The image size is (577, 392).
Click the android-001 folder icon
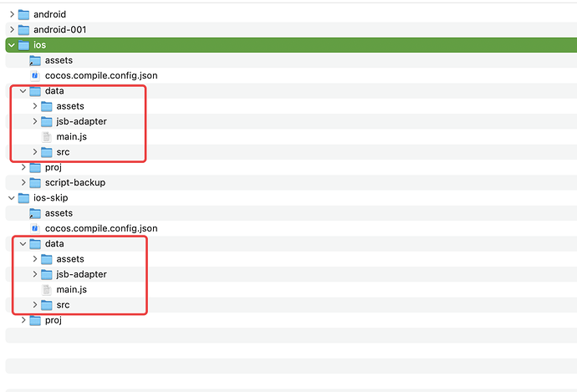pos(23,30)
